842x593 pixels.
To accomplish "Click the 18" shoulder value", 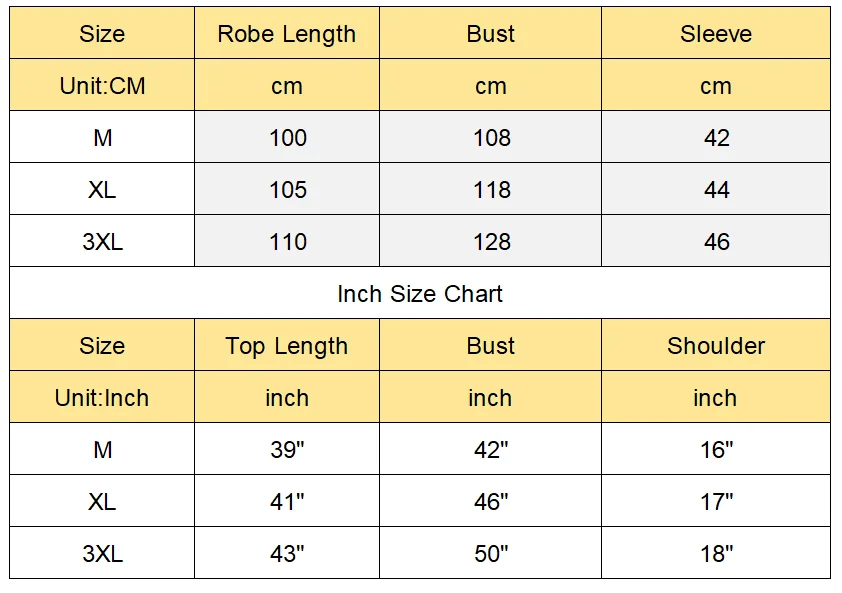I will [x=716, y=553].
